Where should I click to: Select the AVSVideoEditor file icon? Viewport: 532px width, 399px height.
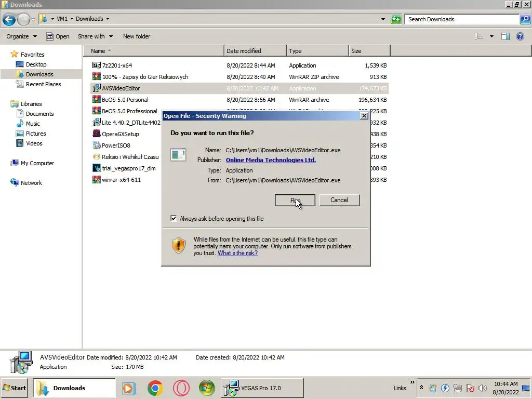[x=96, y=88]
